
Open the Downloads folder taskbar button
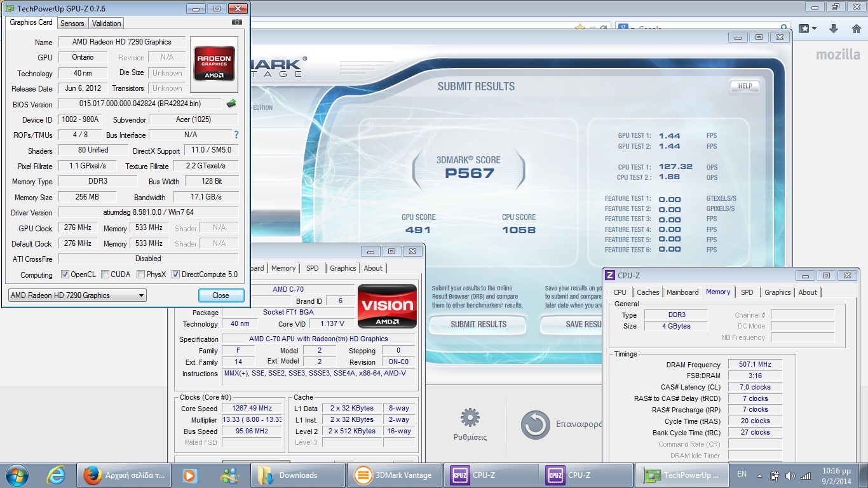click(297, 475)
